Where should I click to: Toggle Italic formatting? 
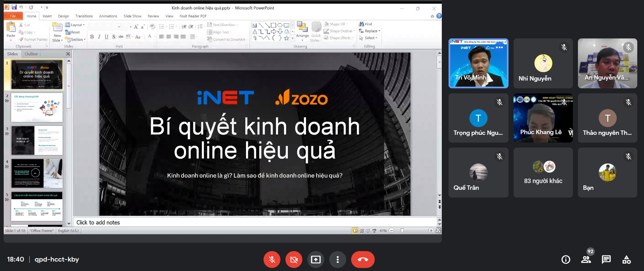99,37
